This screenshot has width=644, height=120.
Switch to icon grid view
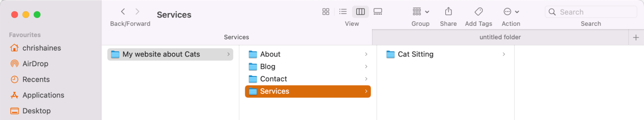[x=326, y=12]
